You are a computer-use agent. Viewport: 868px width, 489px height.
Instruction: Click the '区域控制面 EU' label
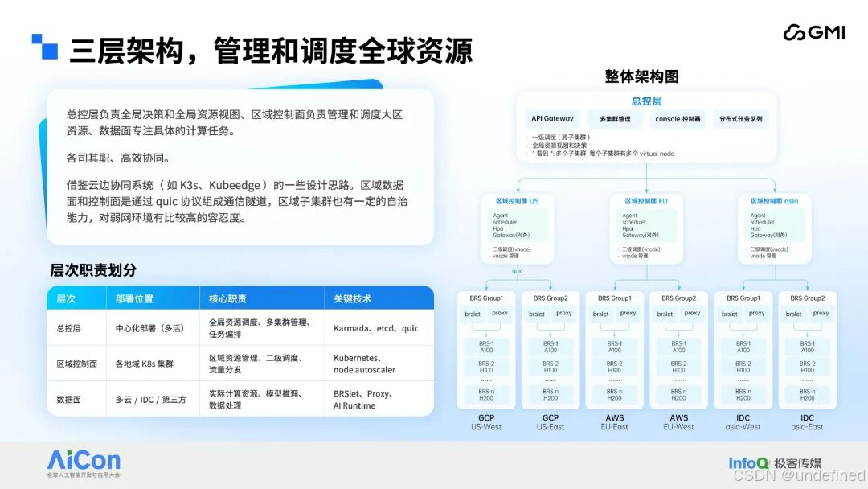pyautogui.click(x=646, y=201)
